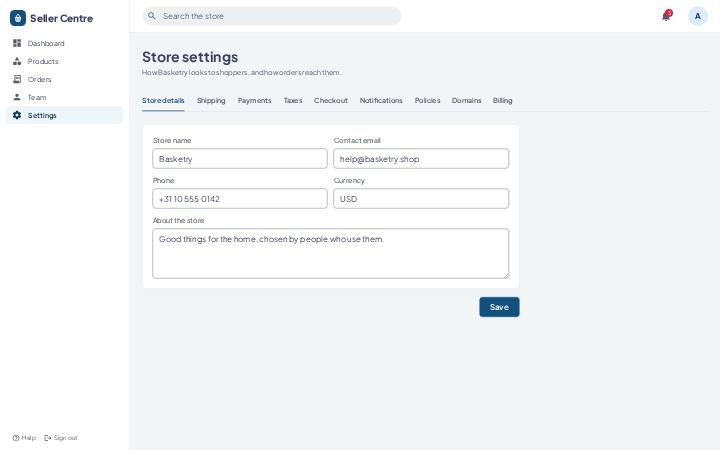720x450 pixels.
Task: Click the Settings gear icon
Action: 17,115
